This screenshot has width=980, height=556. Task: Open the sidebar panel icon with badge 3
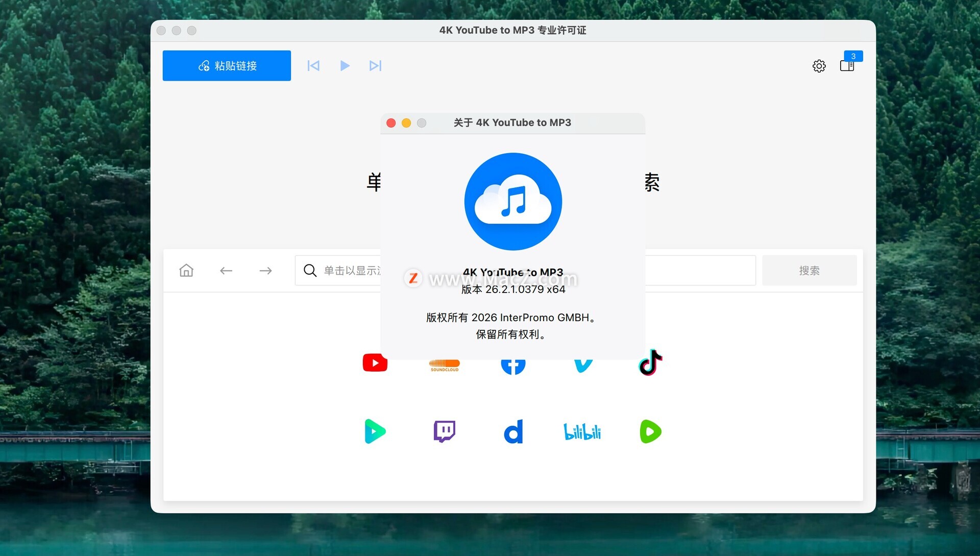(847, 65)
